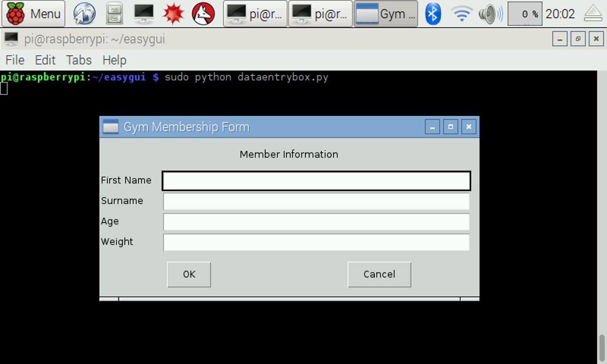
Task: Click the terminal window title icon
Action: (11, 39)
